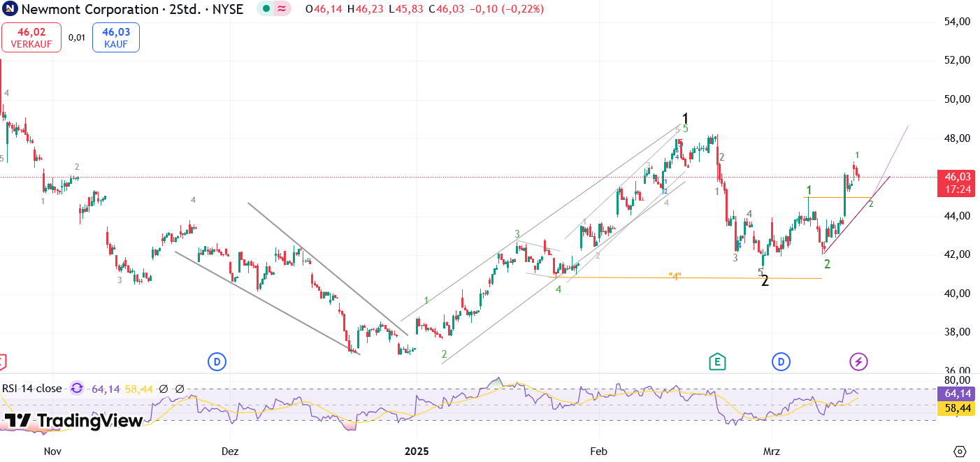
Task: Select the bold green wave label 2 in March
Action: [827, 264]
